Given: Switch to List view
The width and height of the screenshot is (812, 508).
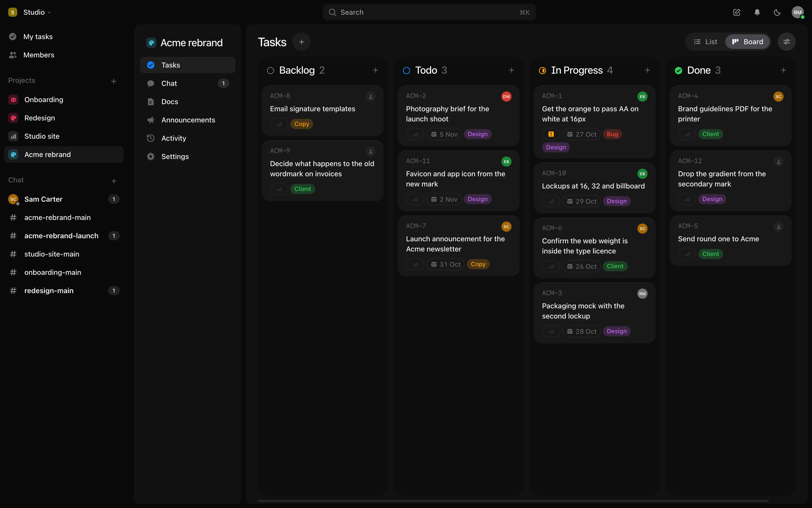Looking at the screenshot, I should [705, 42].
